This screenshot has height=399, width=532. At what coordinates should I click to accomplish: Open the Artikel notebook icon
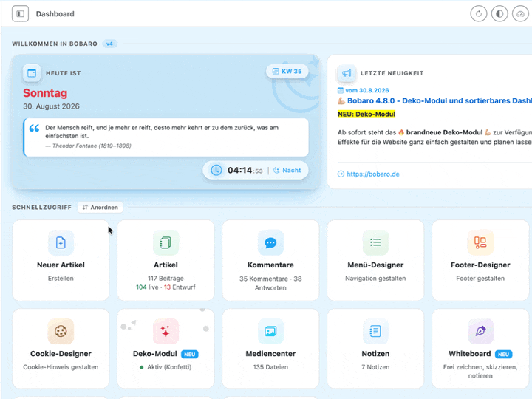[x=166, y=242]
